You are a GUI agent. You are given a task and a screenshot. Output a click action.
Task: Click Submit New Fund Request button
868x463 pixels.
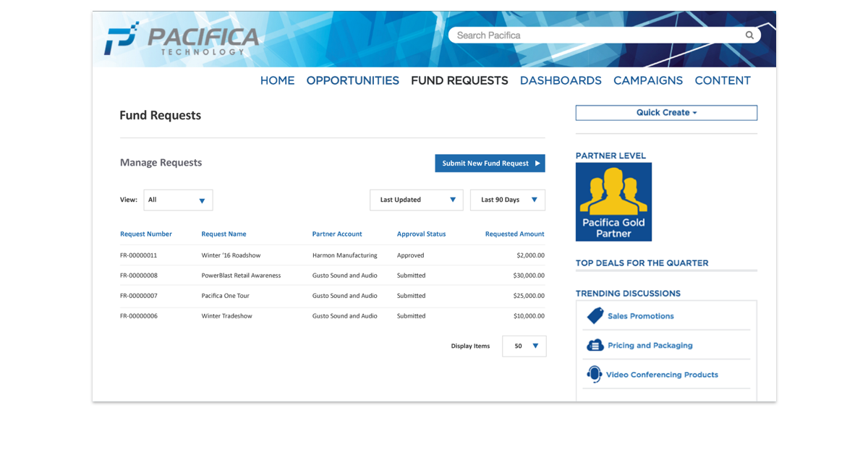[x=490, y=163]
